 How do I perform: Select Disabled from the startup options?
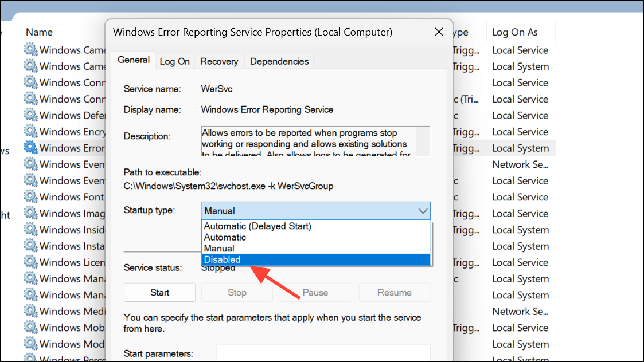(258, 259)
